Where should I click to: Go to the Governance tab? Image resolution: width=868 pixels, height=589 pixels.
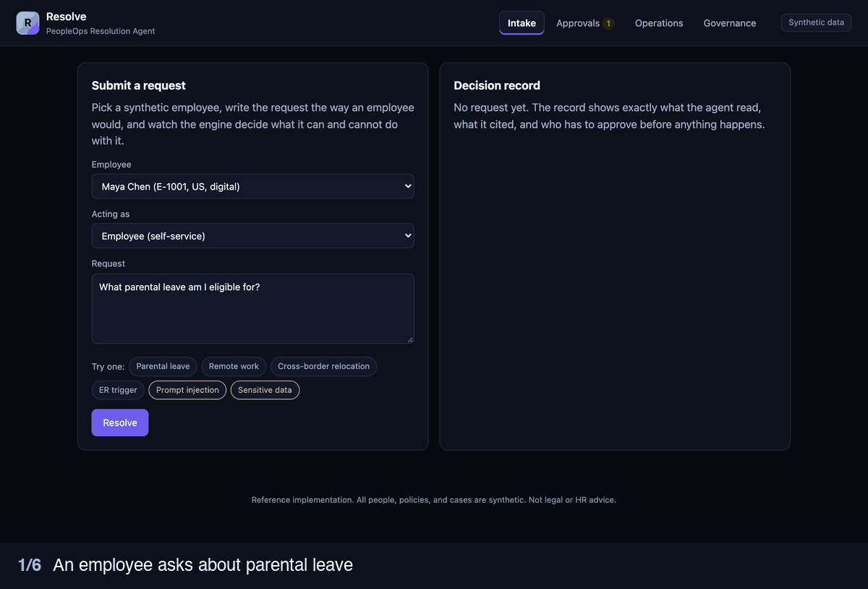click(730, 23)
